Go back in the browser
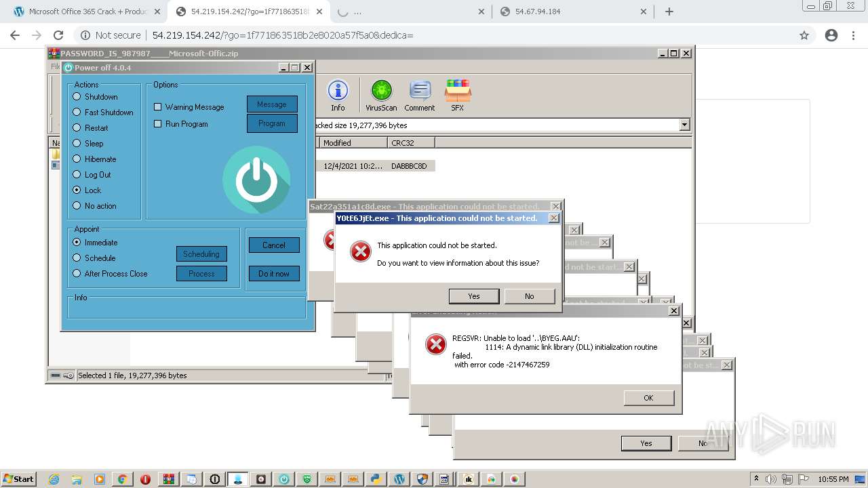Viewport: 868px width, 488px height. point(15,35)
